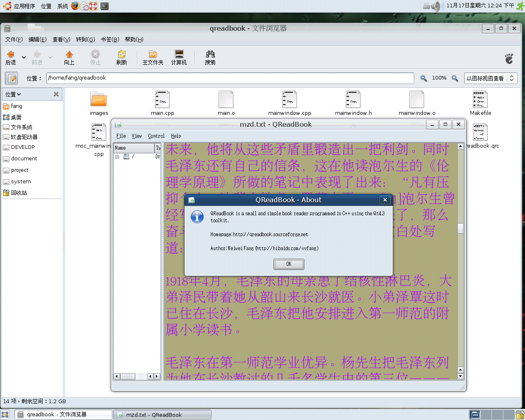Select system in the sidebar
525x420 pixels.
click(x=17, y=182)
